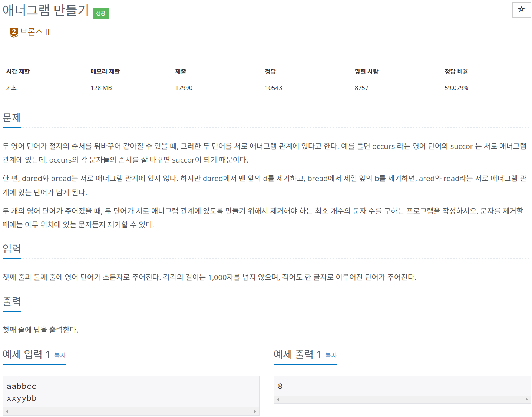Click the 제출 column header
This screenshot has height=417, width=532.
tap(181, 71)
